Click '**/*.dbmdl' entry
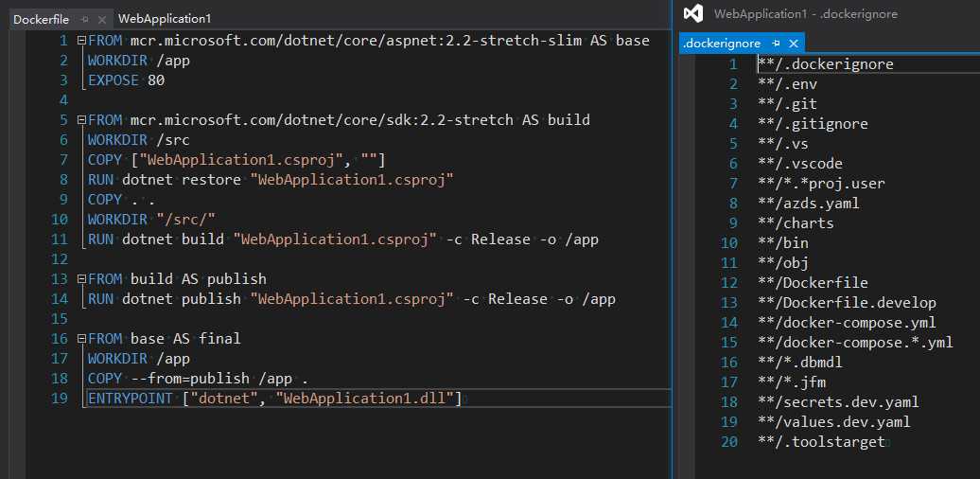 (799, 362)
